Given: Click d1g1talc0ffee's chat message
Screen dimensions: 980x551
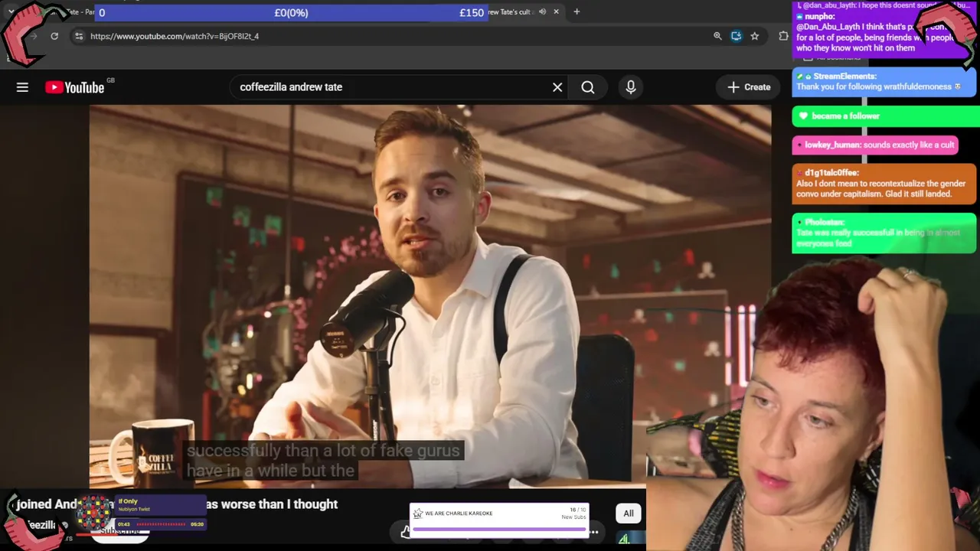Looking at the screenshot, I should click(x=884, y=184).
